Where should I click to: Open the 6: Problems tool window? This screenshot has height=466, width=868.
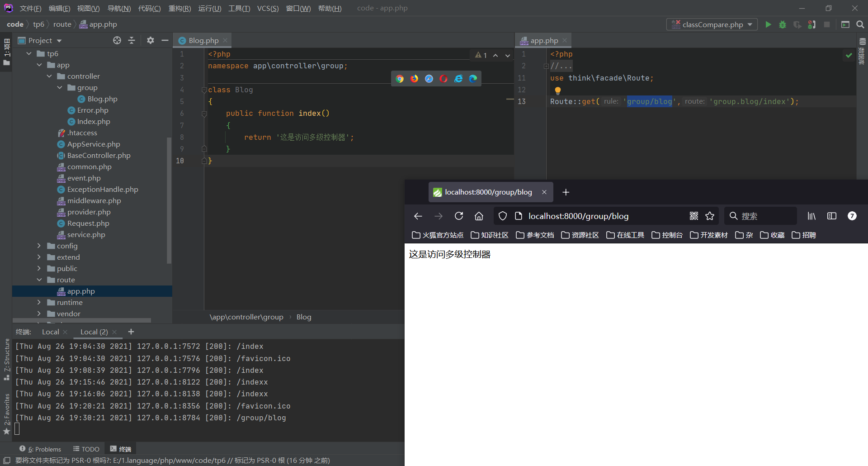40,449
